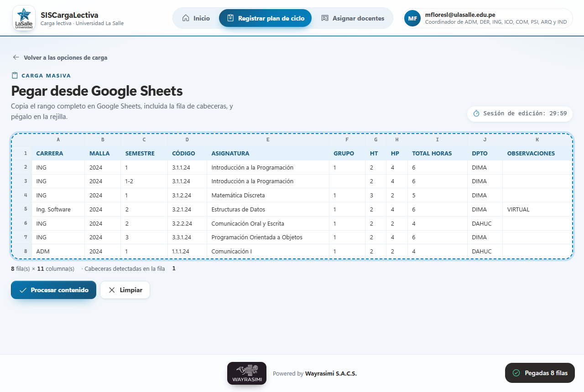Click the Programación Orientada a Objetos cell
Viewport: 584px width, 392px height.
pos(268,237)
